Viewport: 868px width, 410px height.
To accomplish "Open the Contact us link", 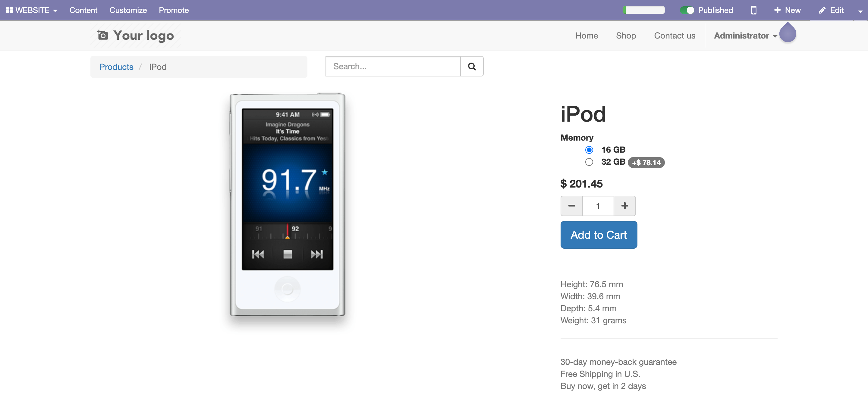I will 675,36.
